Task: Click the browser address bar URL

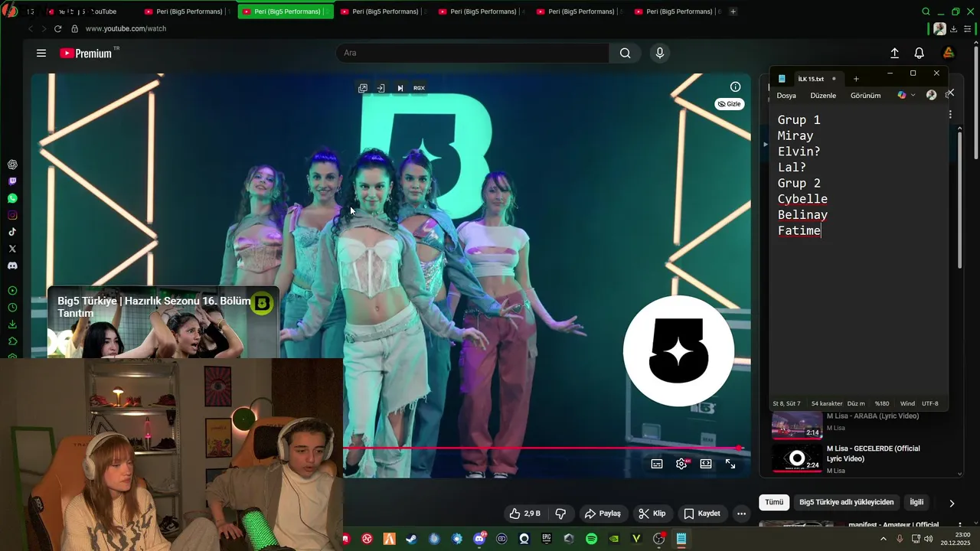Action: click(126, 28)
